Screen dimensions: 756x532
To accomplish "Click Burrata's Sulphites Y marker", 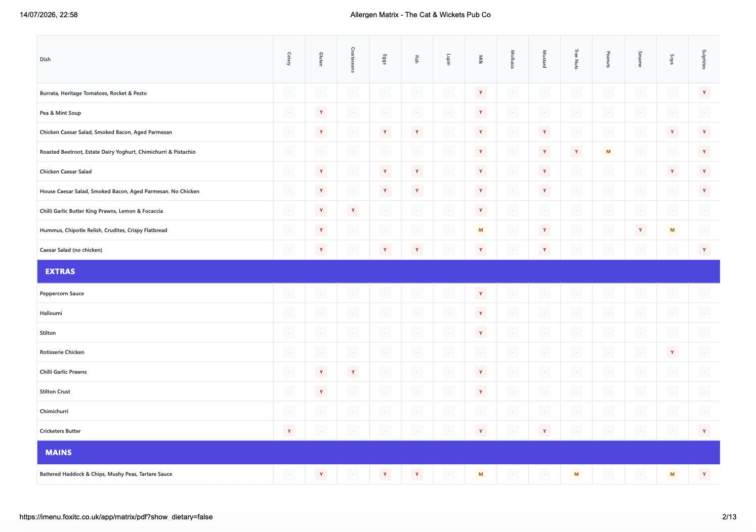I will click(x=704, y=93).
